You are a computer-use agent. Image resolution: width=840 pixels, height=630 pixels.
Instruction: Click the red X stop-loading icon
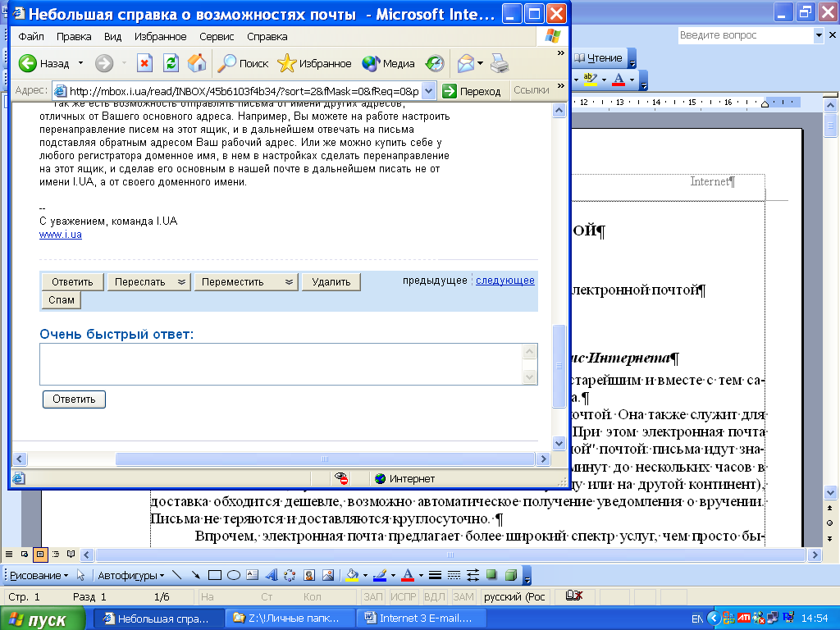coord(144,63)
